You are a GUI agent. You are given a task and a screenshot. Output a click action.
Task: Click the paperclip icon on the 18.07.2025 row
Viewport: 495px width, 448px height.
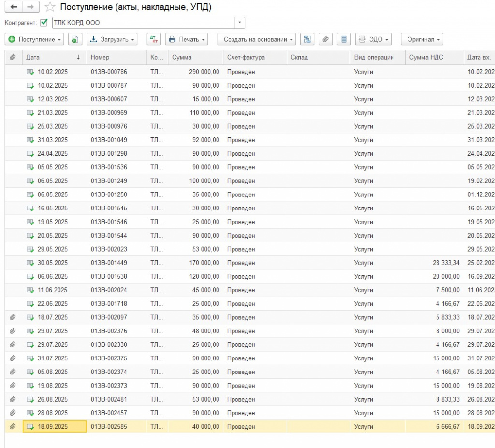pyautogui.click(x=13, y=317)
